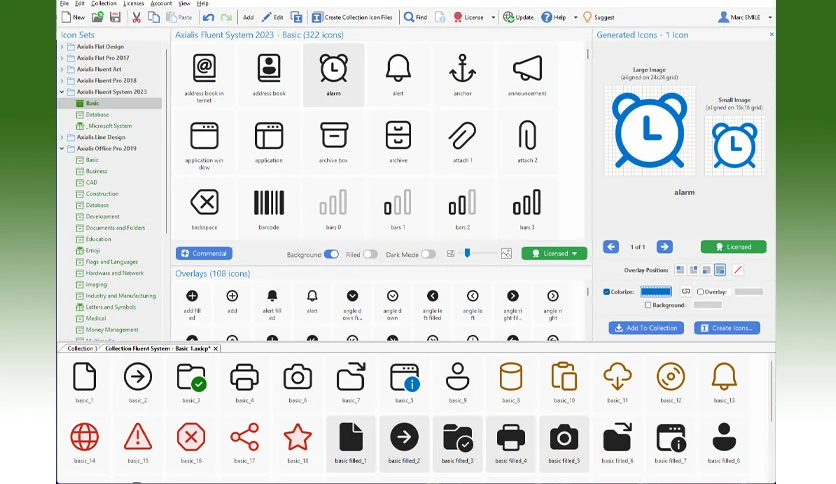Enable the Dark Mode switch

point(428,254)
